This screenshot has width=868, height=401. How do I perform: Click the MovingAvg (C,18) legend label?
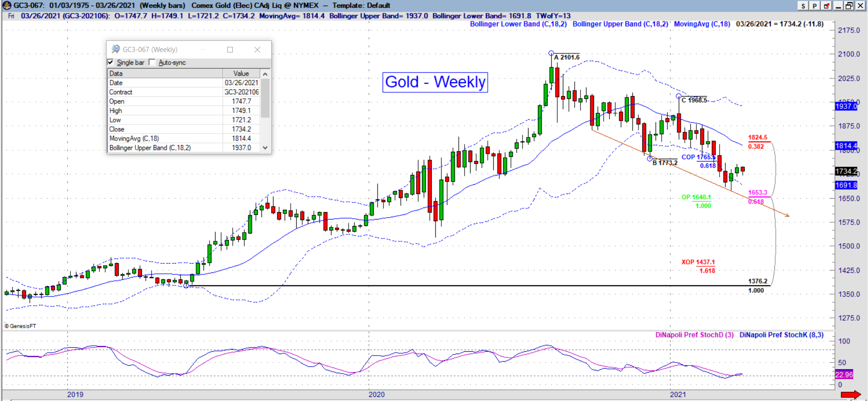[x=702, y=24]
